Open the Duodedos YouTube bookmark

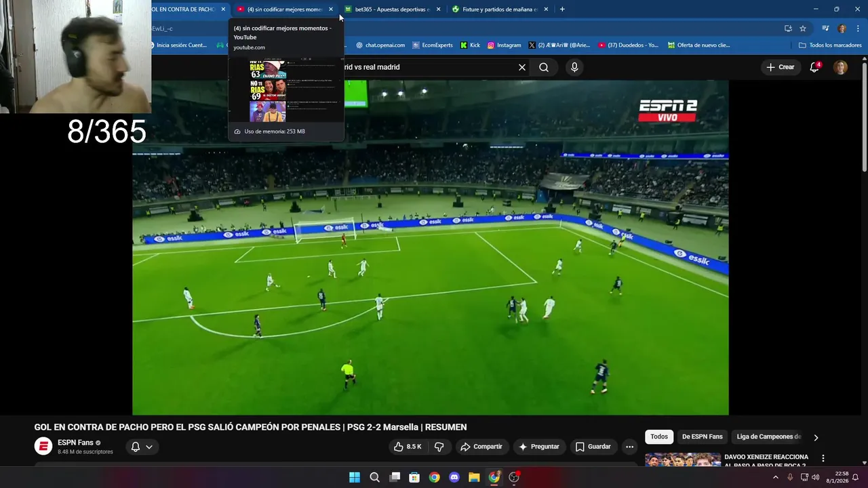click(628, 45)
